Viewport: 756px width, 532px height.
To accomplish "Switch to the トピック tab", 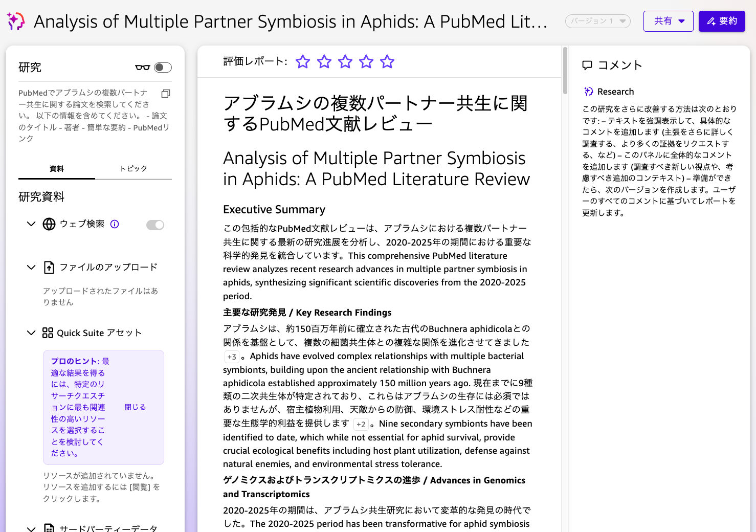I will click(133, 168).
